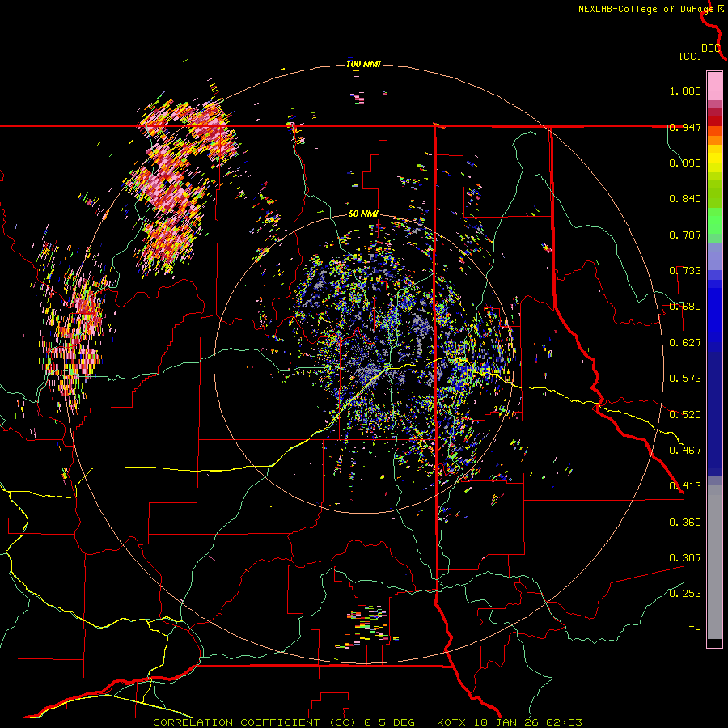Click the 0.360 scale value
The image size is (728, 728).
[685, 523]
